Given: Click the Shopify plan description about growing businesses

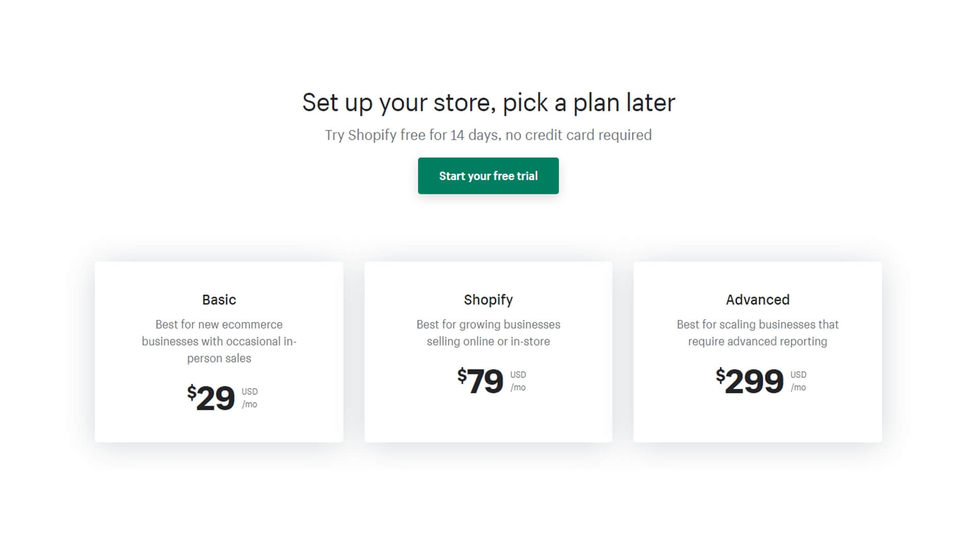Looking at the screenshot, I should (x=488, y=333).
